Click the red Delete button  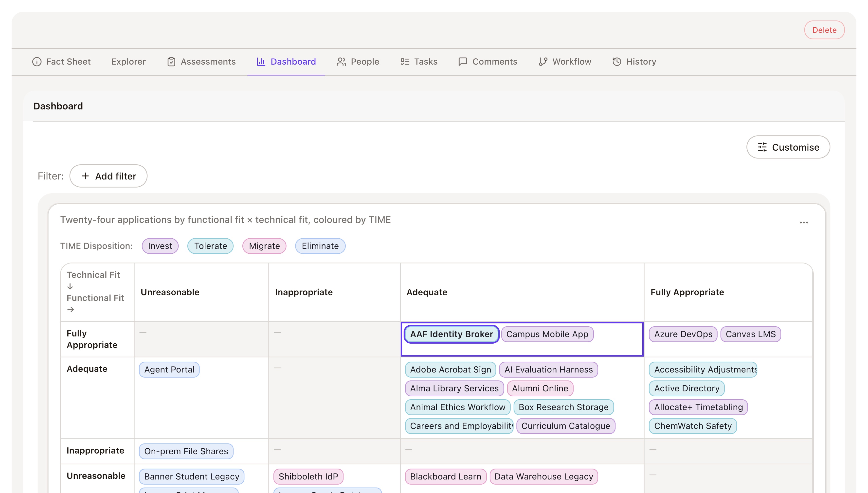pyautogui.click(x=824, y=30)
